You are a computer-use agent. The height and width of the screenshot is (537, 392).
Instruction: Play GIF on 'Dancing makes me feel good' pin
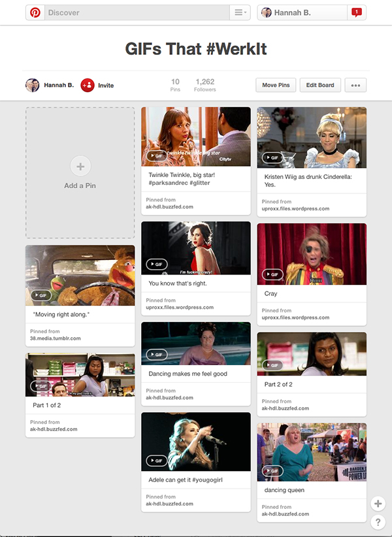[156, 355]
